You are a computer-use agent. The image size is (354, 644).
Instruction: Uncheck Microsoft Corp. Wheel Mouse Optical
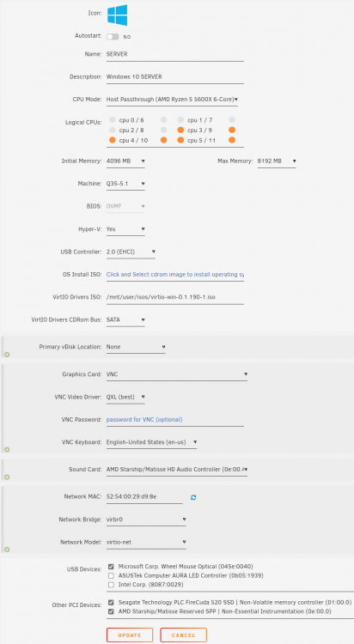[x=111, y=567]
